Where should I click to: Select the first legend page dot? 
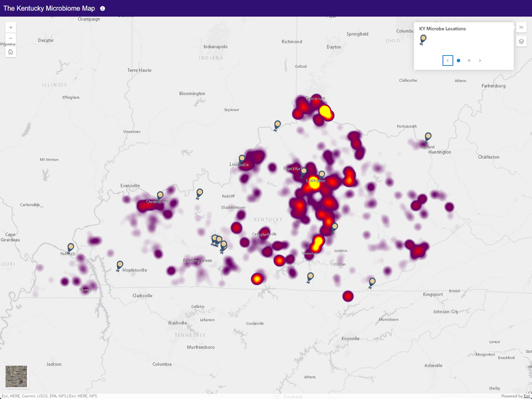tap(457, 60)
